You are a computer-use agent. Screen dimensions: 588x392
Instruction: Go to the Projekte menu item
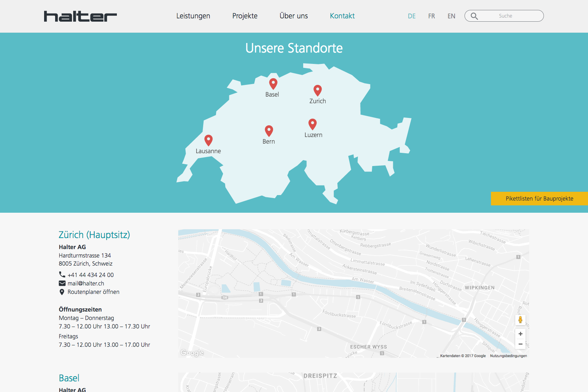point(245,16)
